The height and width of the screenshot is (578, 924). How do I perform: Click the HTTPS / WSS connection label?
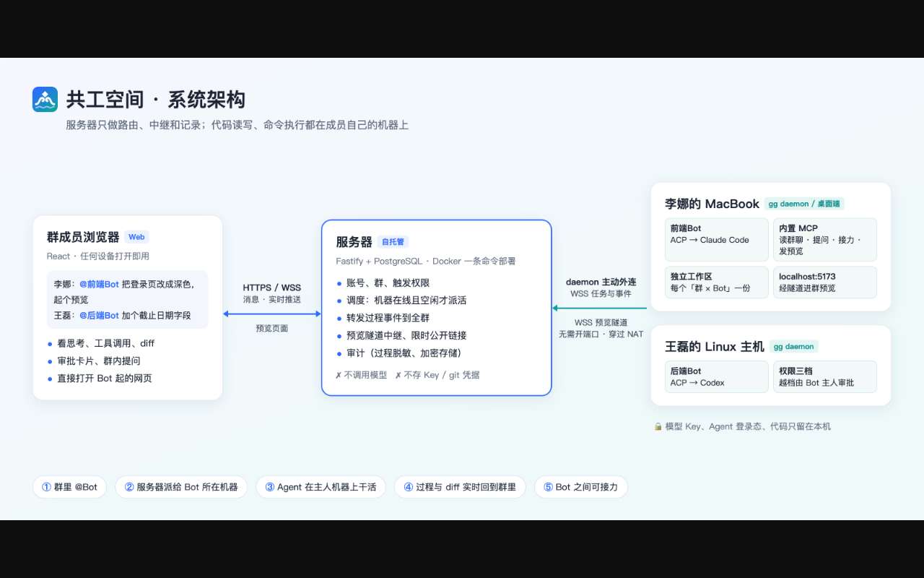[x=272, y=288]
